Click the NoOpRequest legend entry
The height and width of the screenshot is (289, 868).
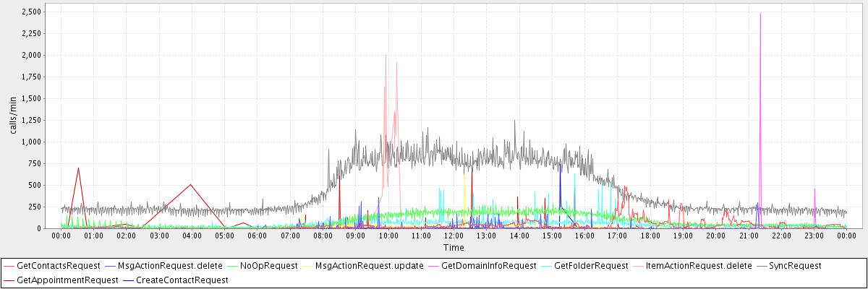(x=268, y=266)
